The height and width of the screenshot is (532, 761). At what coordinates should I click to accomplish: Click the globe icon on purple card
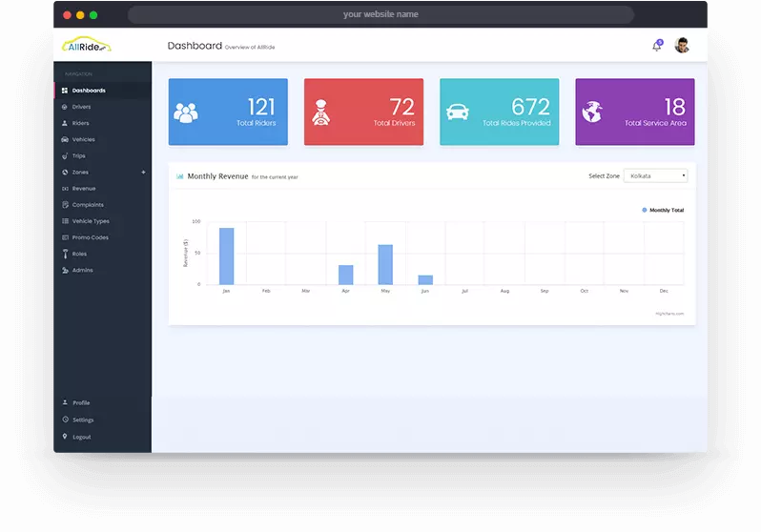pos(592,113)
